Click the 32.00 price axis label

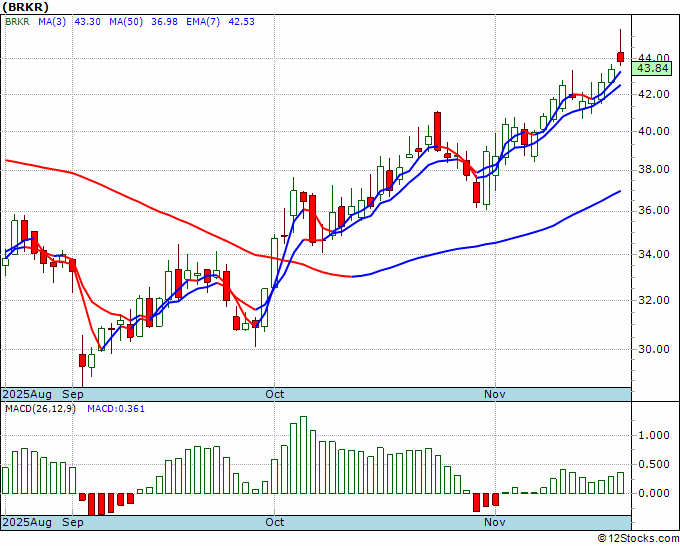pos(654,300)
